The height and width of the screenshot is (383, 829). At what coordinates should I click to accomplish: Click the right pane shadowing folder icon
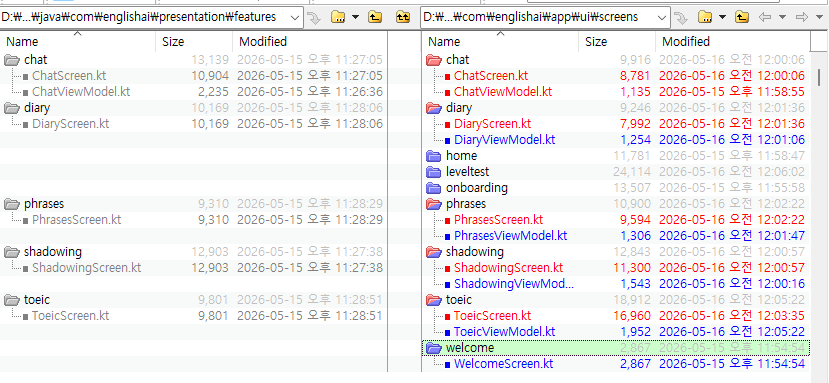pyautogui.click(x=434, y=252)
